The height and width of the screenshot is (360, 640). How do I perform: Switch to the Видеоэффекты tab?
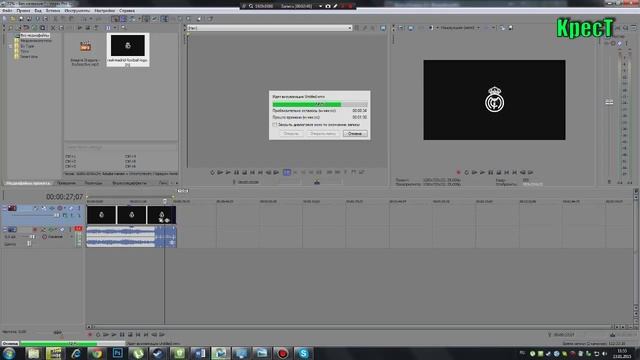click(129, 183)
